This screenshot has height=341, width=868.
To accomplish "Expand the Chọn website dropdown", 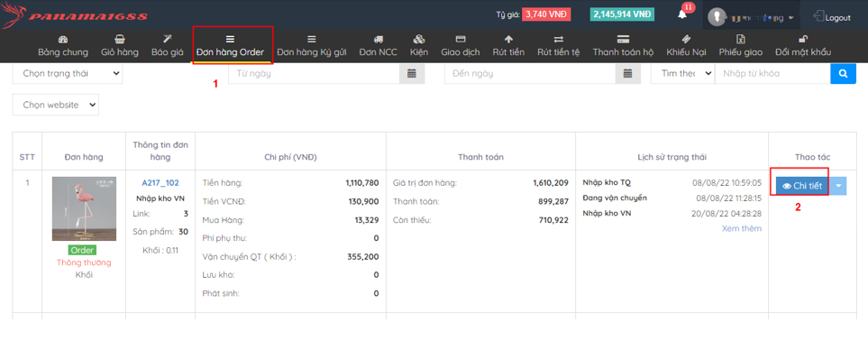I will pos(55,105).
